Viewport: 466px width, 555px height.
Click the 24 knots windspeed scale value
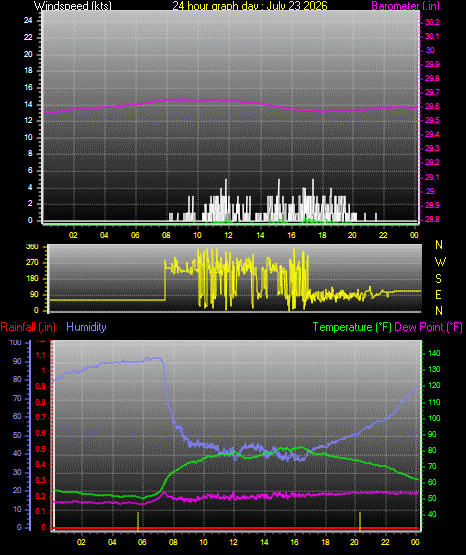[28, 20]
